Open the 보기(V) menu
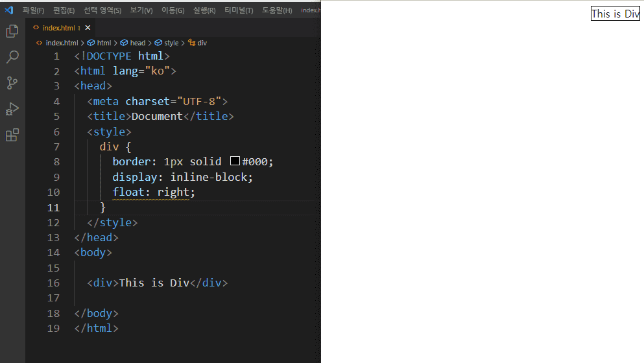Image resolution: width=644 pixels, height=363 pixels. tap(141, 10)
